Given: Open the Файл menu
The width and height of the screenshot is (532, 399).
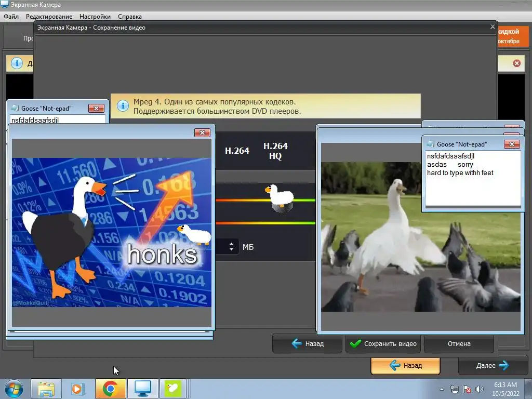Looking at the screenshot, I should tap(11, 16).
